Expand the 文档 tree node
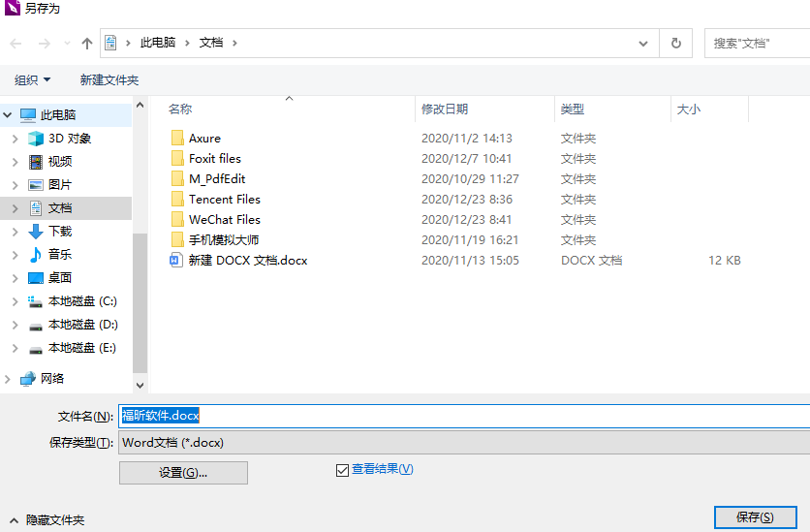Viewport: 810px width, 532px height. tap(16, 208)
